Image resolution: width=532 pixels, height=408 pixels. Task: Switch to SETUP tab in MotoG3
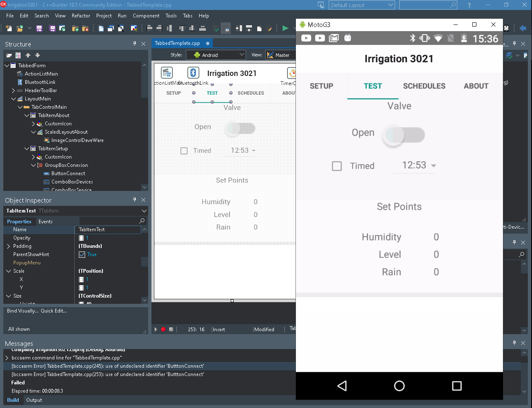click(x=322, y=86)
